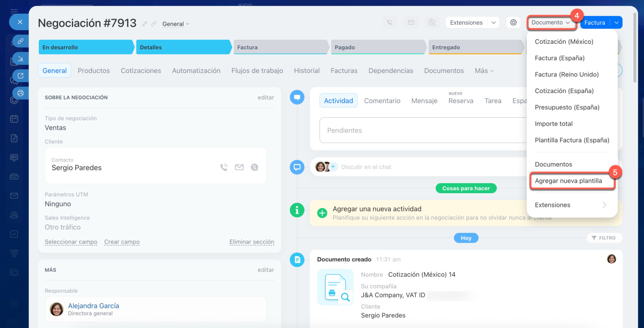This screenshot has width=644, height=328.
Task: Click the print icon in left sidebar
Action: (x=20, y=93)
